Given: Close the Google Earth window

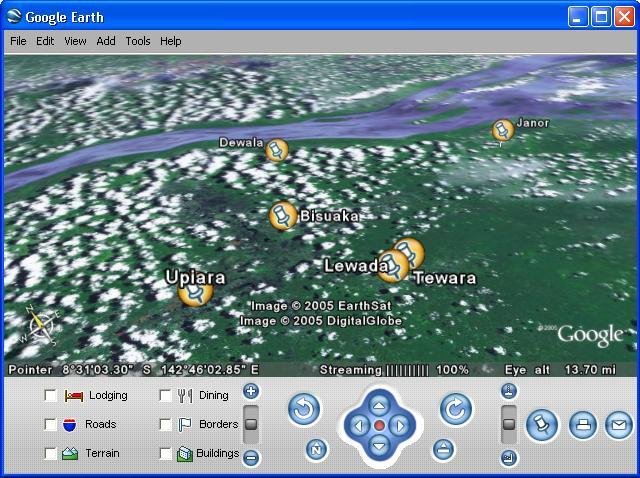Looking at the screenshot, I should [x=624, y=17].
